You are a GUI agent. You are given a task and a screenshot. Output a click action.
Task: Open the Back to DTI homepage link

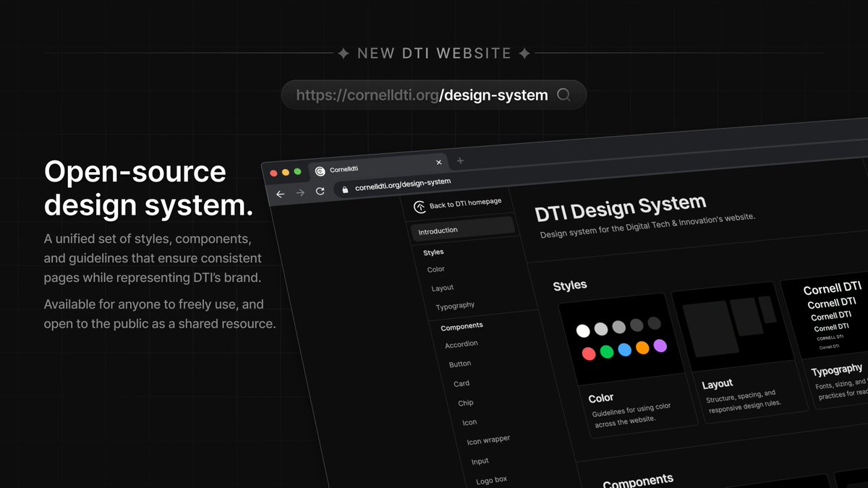point(457,205)
